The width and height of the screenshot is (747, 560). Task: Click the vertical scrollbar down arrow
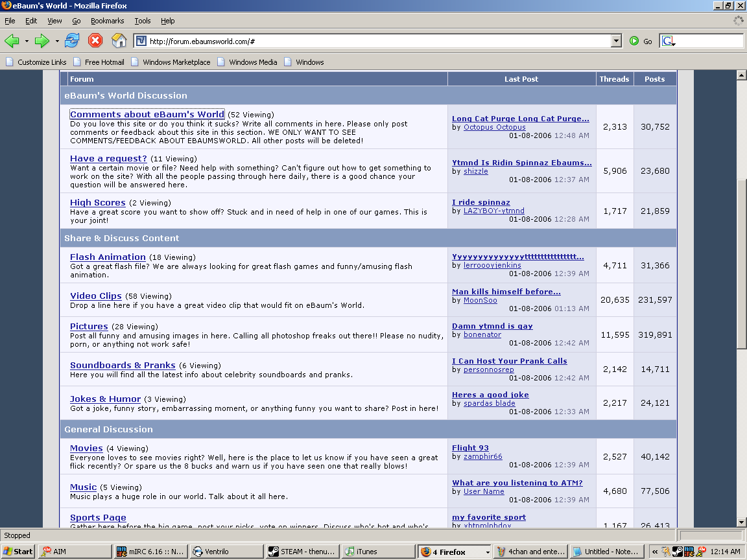(x=742, y=522)
